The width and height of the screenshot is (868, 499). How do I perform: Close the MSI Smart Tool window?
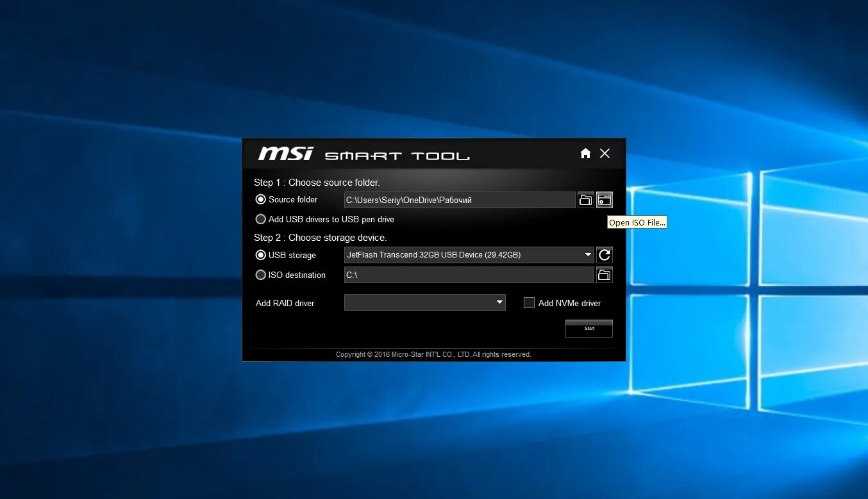605,153
